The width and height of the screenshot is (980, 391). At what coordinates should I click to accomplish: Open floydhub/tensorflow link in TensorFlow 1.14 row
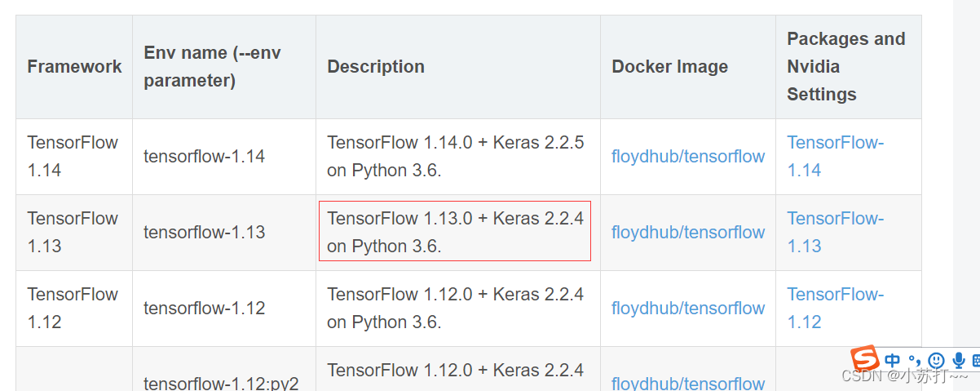688,156
